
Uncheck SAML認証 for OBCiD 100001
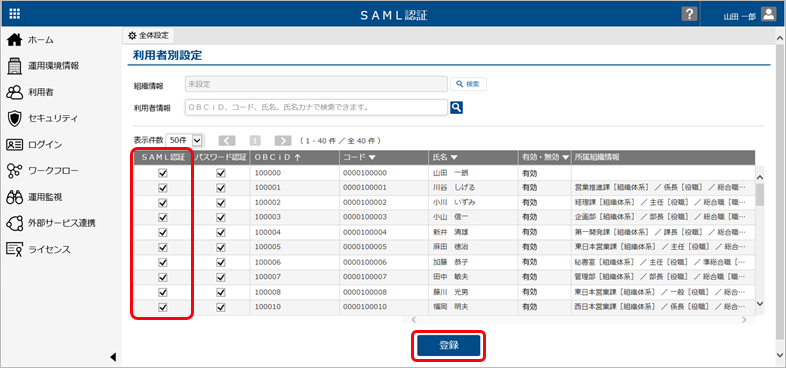click(x=162, y=188)
